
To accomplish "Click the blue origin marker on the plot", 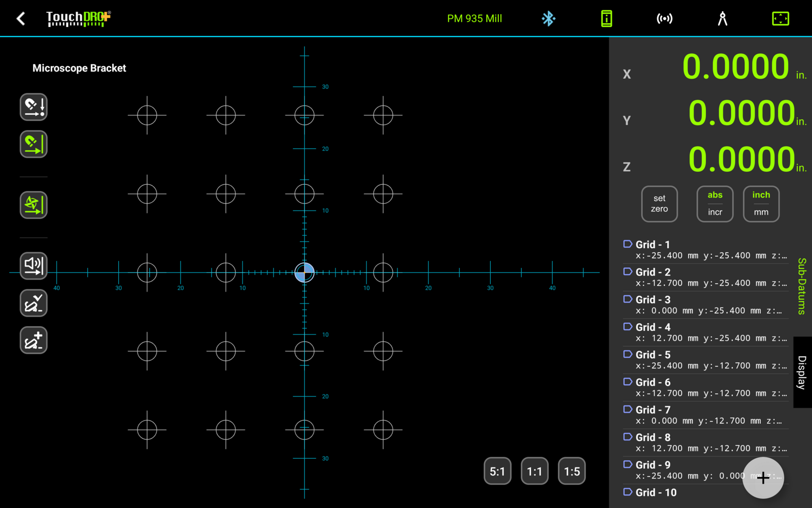I will (x=304, y=273).
